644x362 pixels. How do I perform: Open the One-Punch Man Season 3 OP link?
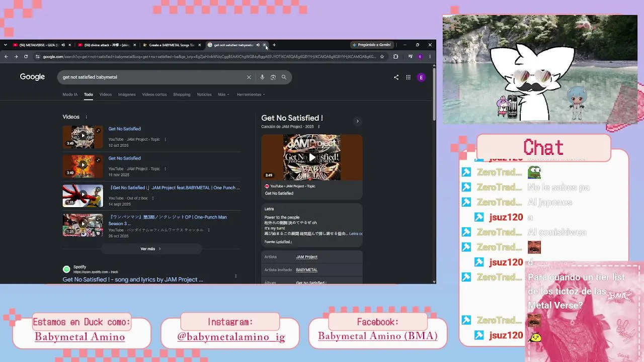[x=168, y=220]
